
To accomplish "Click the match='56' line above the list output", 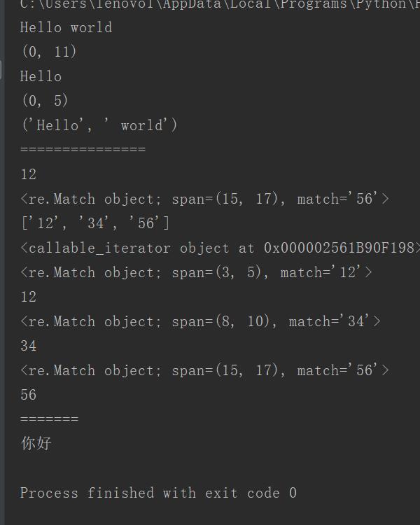I will [x=205, y=199].
